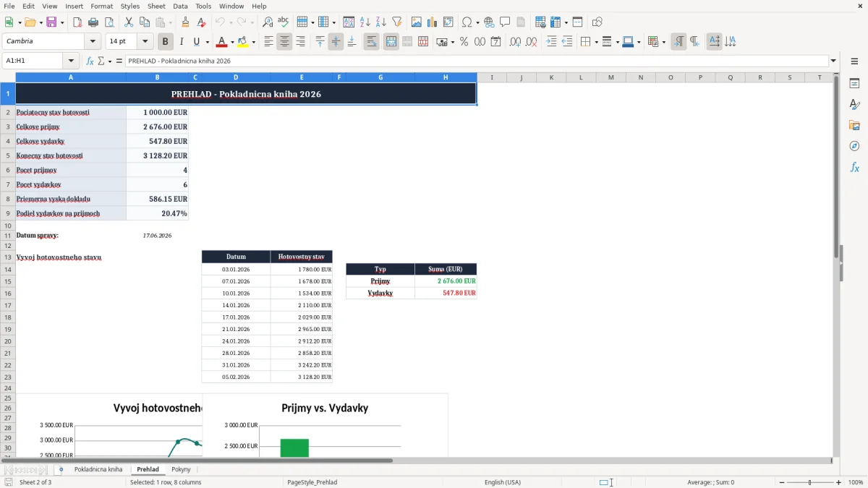Image resolution: width=868 pixels, height=488 pixels.
Task: Adjust the zoom slider handle
Action: click(810, 482)
